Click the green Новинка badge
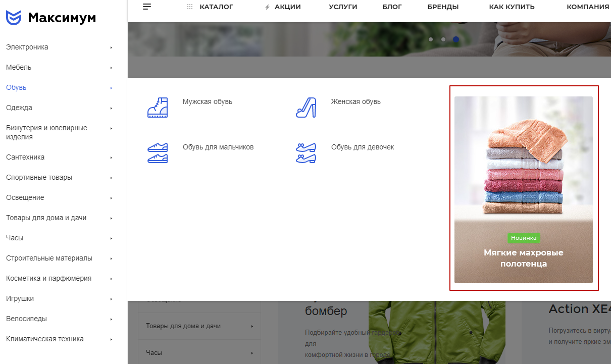This screenshot has height=364, width=611. click(x=524, y=238)
